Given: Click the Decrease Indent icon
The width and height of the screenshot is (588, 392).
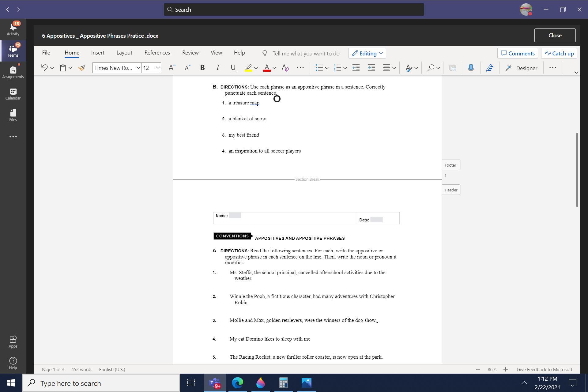Looking at the screenshot, I should pyautogui.click(x=356, y=68).
